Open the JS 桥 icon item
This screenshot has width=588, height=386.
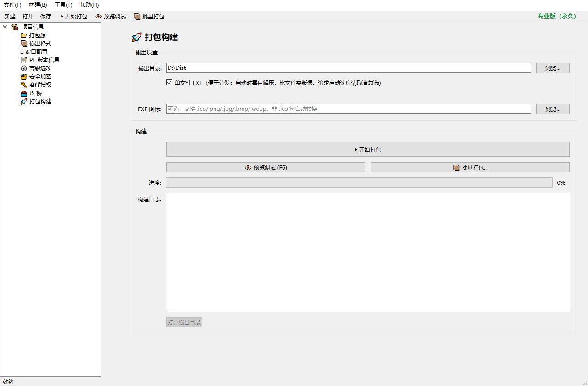[24, 93]
